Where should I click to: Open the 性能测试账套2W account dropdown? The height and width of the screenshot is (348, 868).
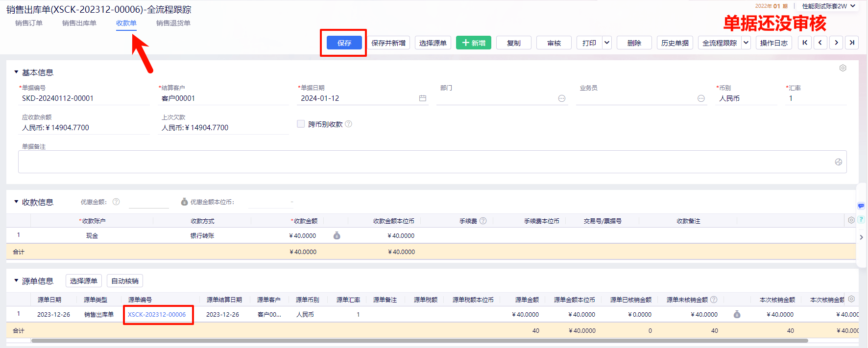(829, 6)
